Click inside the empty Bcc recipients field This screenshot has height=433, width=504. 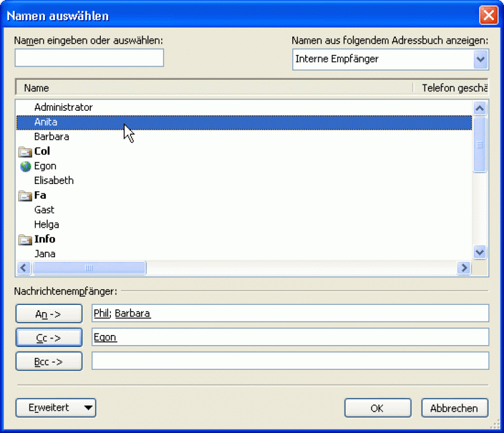290,361
